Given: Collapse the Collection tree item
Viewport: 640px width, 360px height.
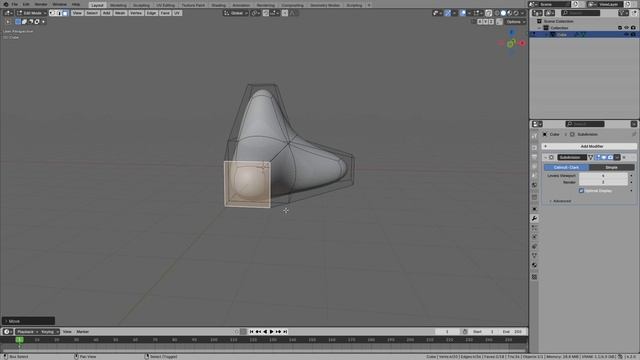Looking at the screenshot, I should point(539,28).
